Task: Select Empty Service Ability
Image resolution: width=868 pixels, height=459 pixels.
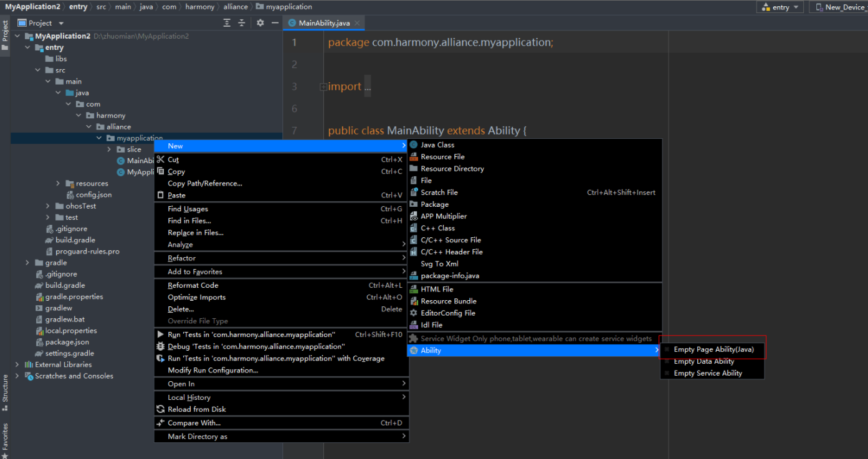Action: [x=712, y=373]
